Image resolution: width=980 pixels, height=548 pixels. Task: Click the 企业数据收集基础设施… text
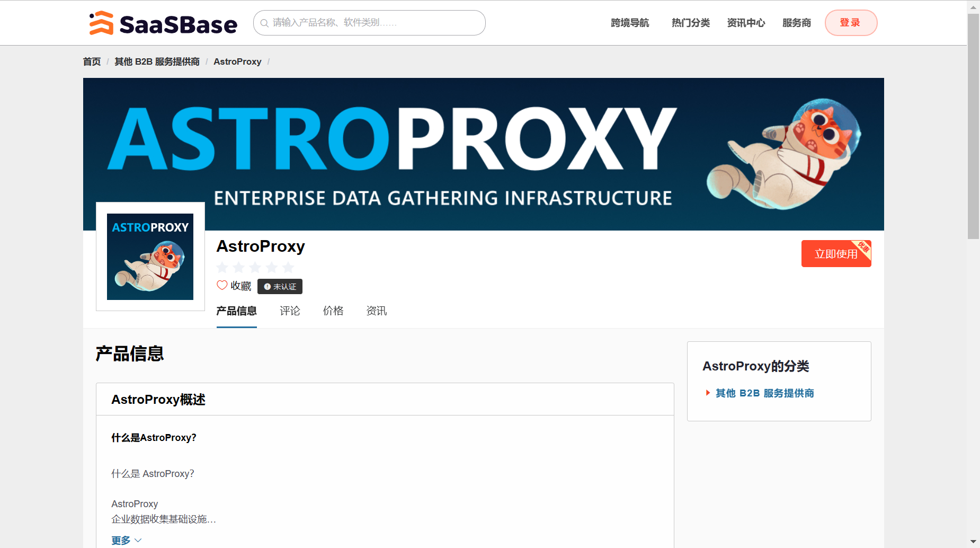[164, 519]
